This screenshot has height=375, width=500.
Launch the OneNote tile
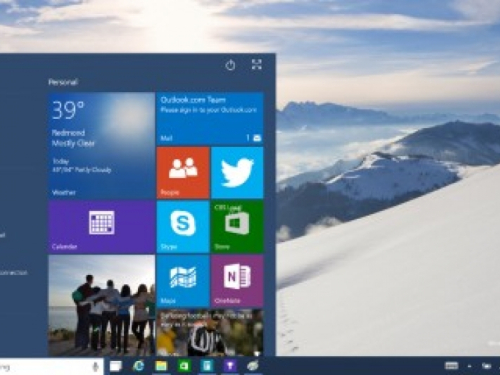[x=237, y=281]
